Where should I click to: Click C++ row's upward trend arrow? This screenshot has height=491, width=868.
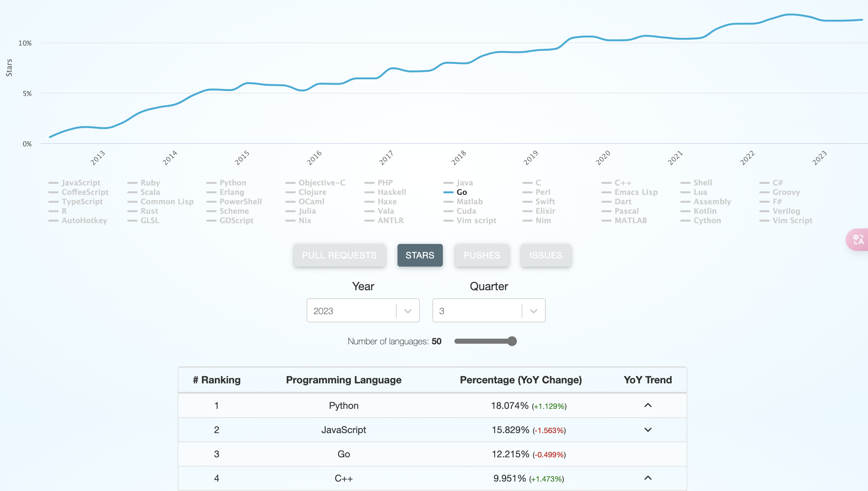click(x=648, y=478)
